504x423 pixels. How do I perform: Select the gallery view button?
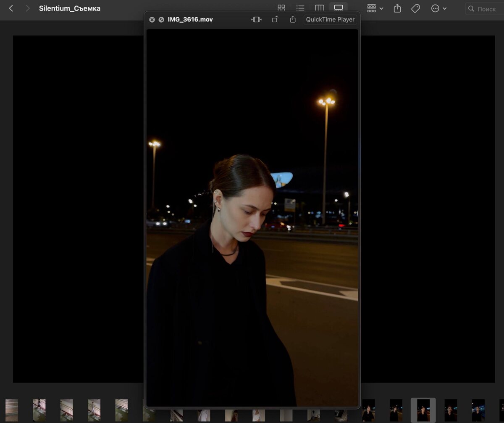[339, 8]
